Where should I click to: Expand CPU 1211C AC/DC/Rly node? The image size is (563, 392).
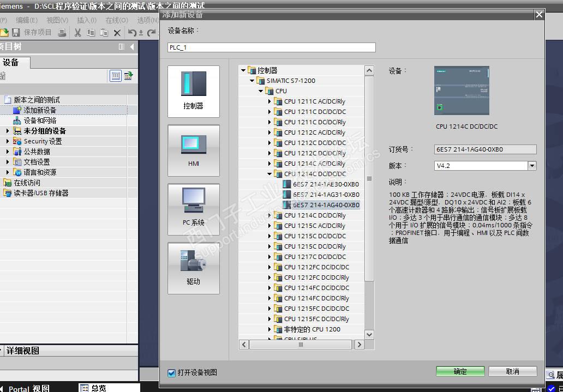269,101
